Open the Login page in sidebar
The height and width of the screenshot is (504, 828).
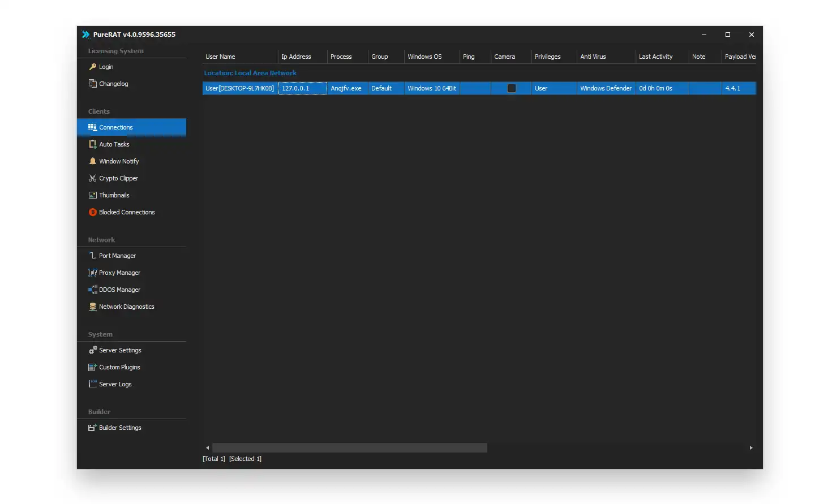pos(106,67)
